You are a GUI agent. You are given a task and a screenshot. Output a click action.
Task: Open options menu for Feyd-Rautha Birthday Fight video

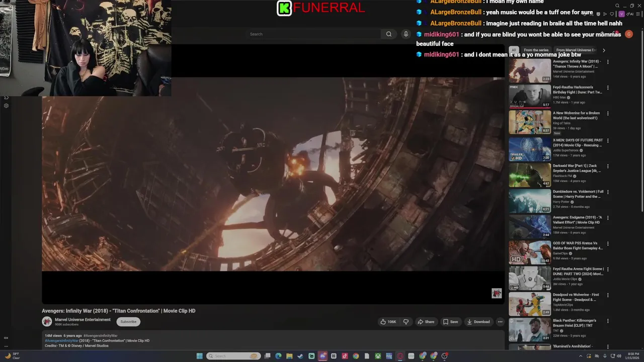(x=608, y=87)
